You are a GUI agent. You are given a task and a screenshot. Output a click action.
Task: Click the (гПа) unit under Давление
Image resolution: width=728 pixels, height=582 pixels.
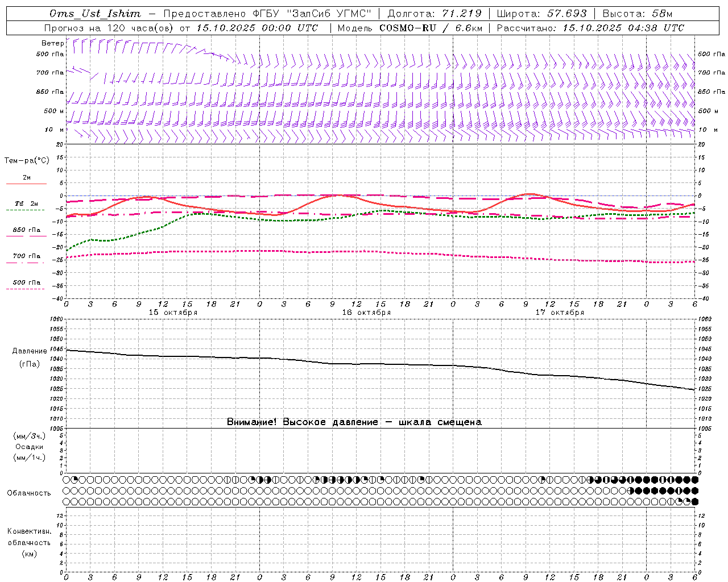point(30,364)
